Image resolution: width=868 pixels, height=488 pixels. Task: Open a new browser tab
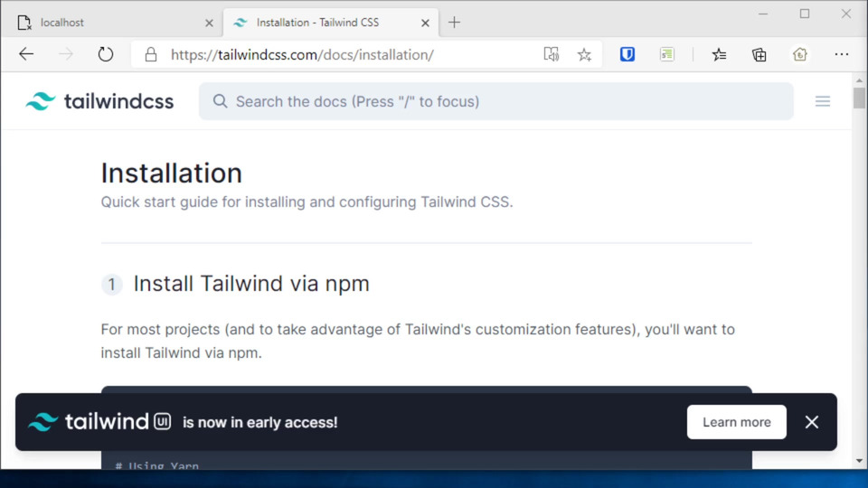[454, 23]
